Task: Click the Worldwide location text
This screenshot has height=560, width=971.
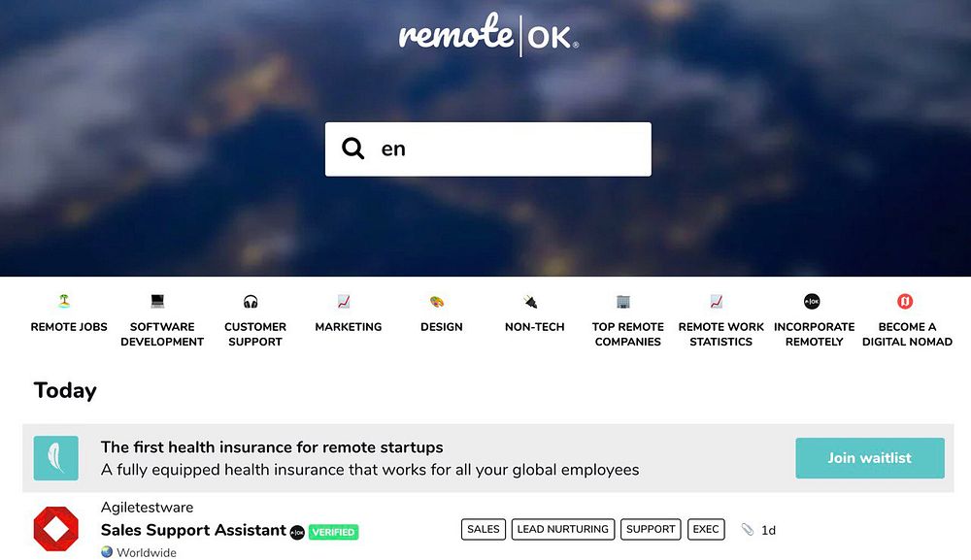Action: tap(147, 552)
